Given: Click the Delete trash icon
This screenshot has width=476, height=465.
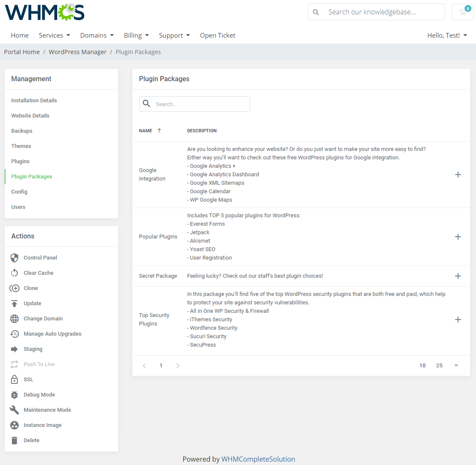Looking at the screenshot, I should pos(15,440).
